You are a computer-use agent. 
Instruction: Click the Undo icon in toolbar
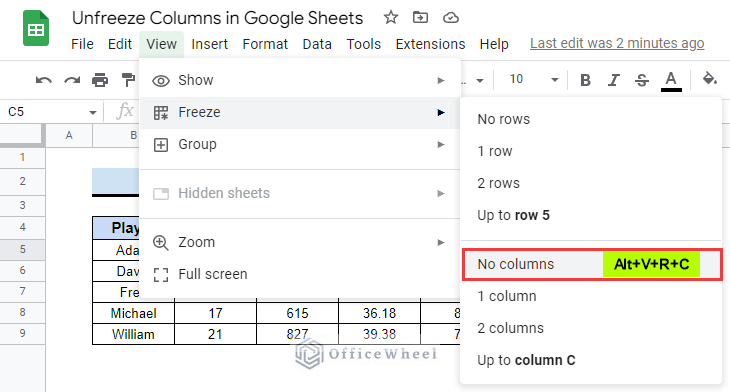[44, 81]
